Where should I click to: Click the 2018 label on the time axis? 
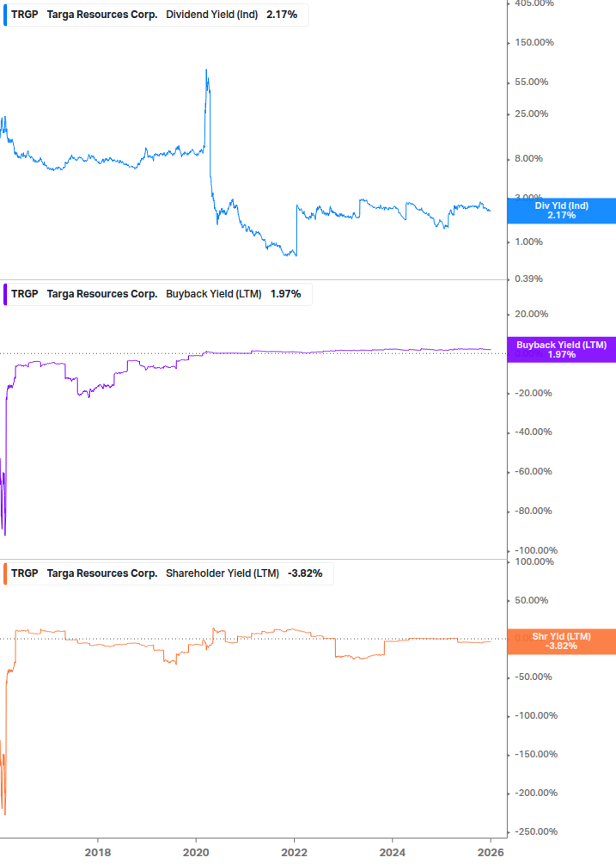click(98, 852)
